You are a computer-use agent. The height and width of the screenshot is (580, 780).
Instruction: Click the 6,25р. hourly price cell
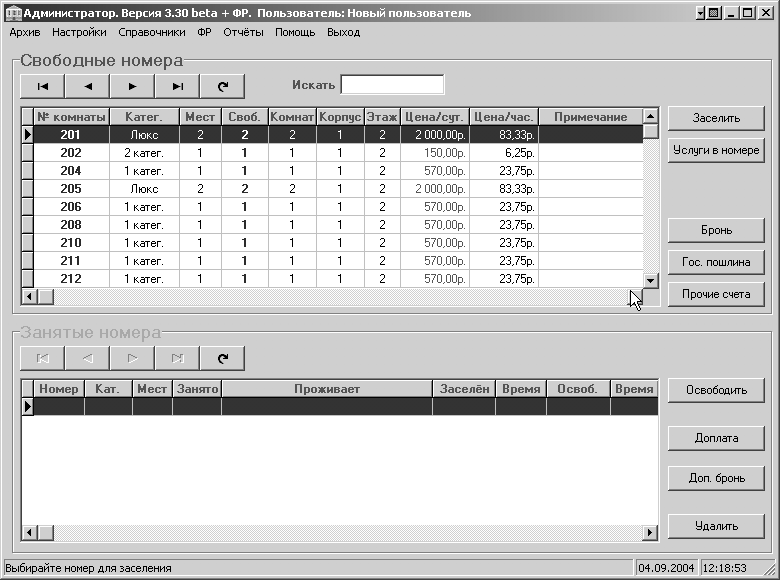point(504,153)
